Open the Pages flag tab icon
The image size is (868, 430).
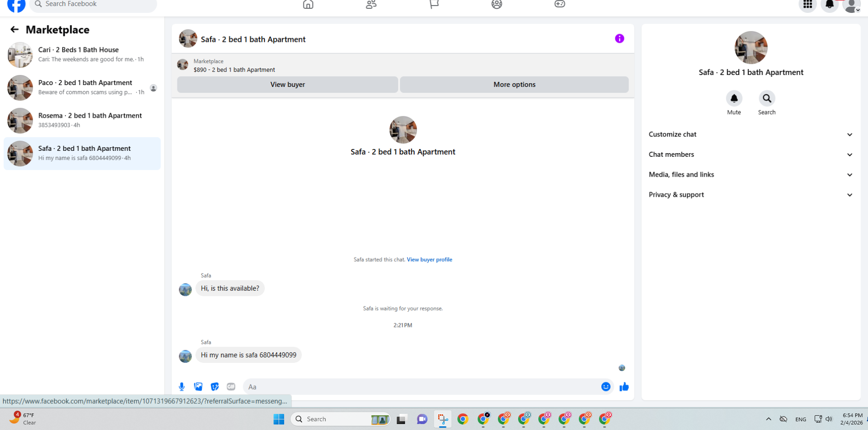tap(434, 5)
